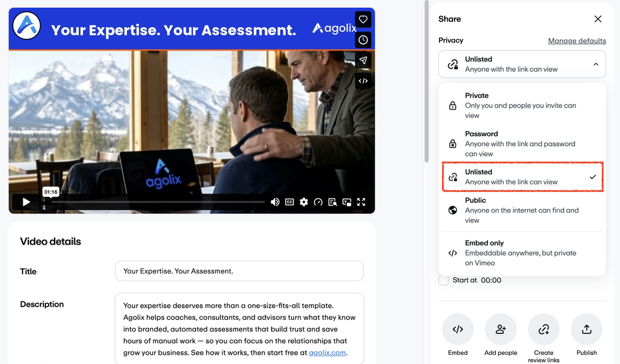This screenshot has height=364, width=620.
Task: Click the code icon beside Embed only
Action: [x=453, y=253]
